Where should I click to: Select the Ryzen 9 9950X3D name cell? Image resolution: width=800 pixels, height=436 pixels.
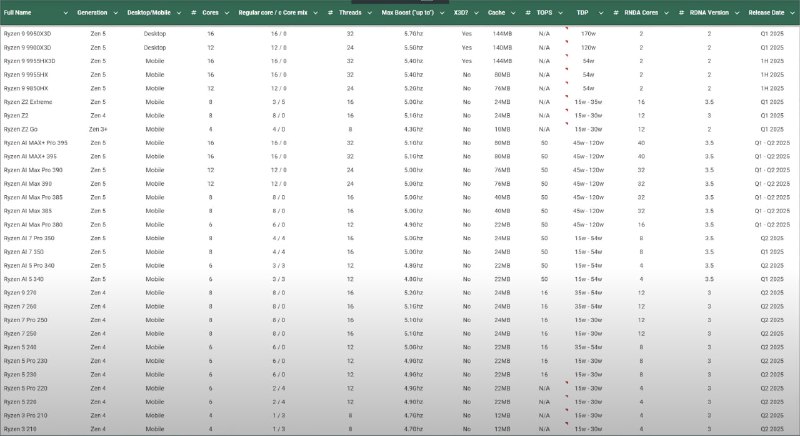(28, 34)
